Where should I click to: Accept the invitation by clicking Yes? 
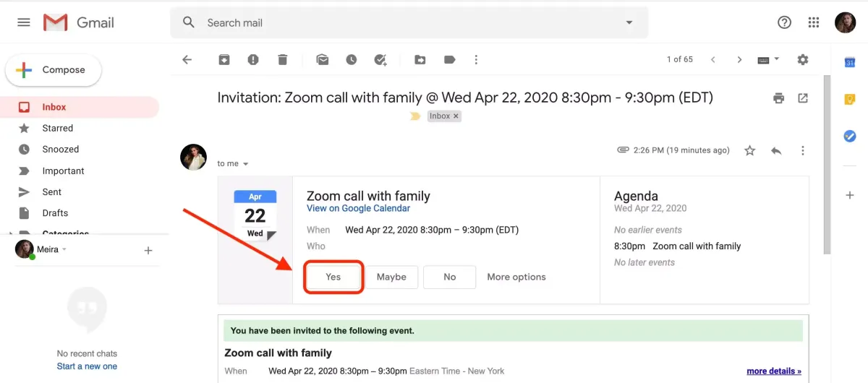pos(333,277)
